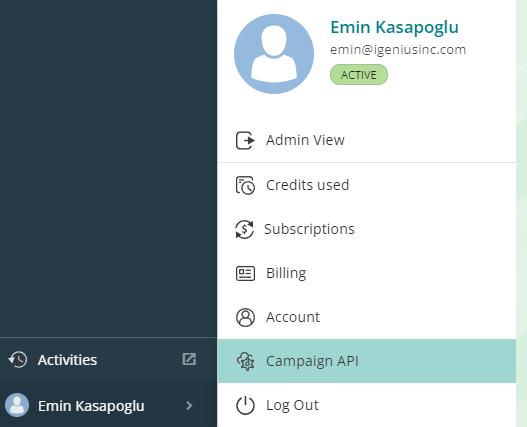Select the Admin View menu entry

[367, 140]
